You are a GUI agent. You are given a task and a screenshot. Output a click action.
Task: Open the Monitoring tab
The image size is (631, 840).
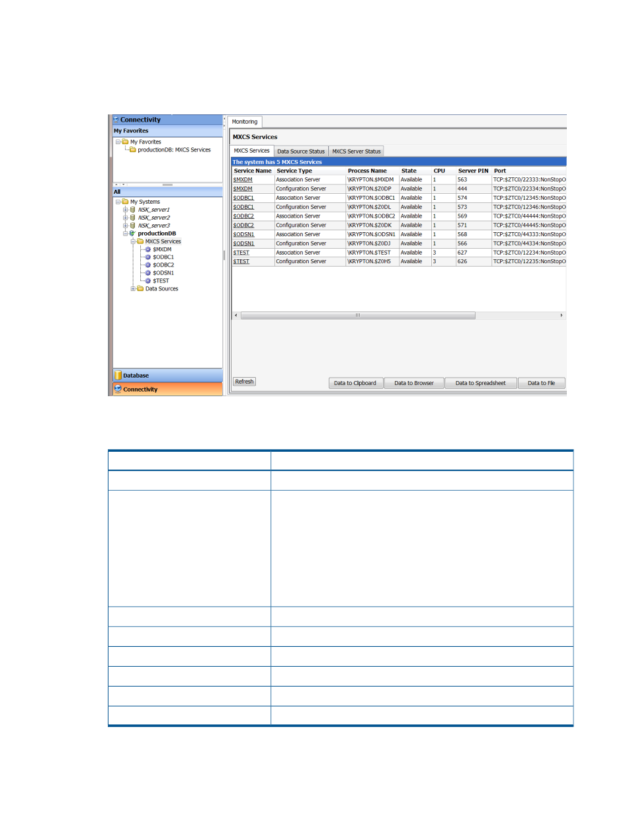click(245, 122)
